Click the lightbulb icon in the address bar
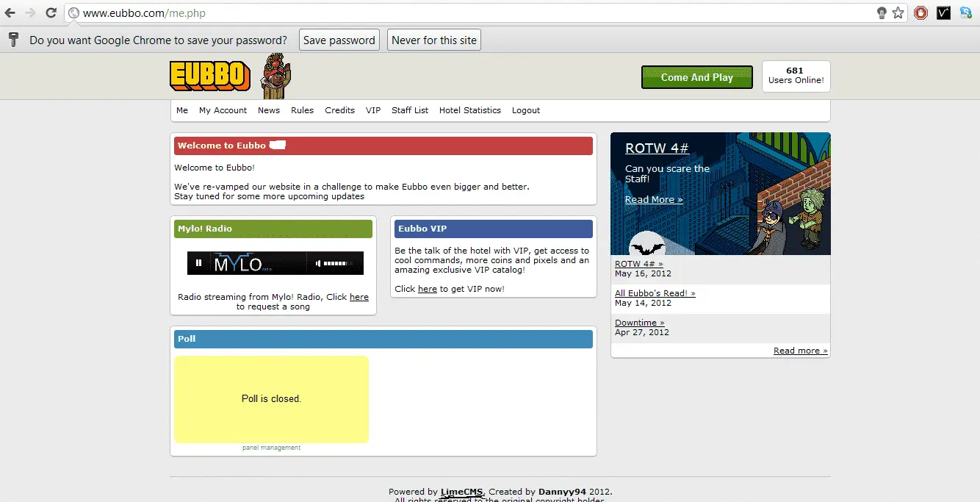The image size is (980, 502). point(882,12)
